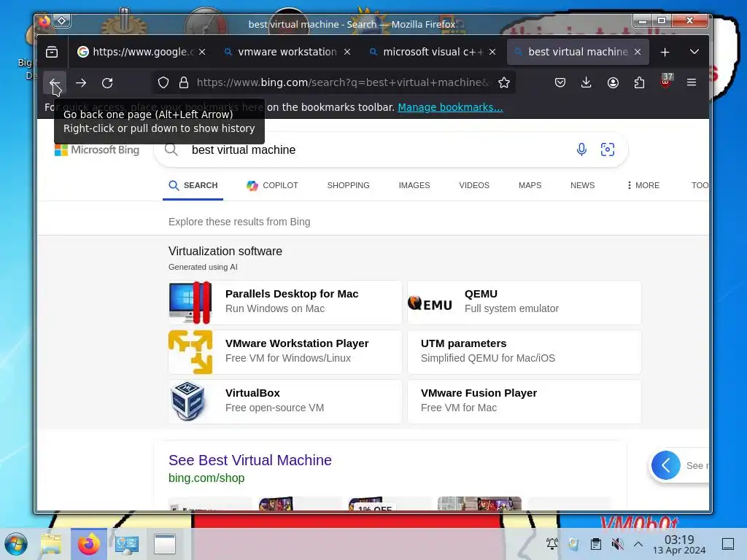747x560 pixels.
Task: Click the VirtualBox cube logo thumbnail
Action: 189,402
